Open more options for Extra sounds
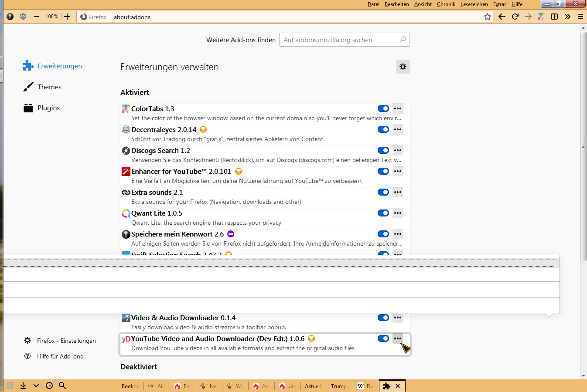The width and height of the screenshot is (587, 392). pyautogui.click(x=398, y=192)
